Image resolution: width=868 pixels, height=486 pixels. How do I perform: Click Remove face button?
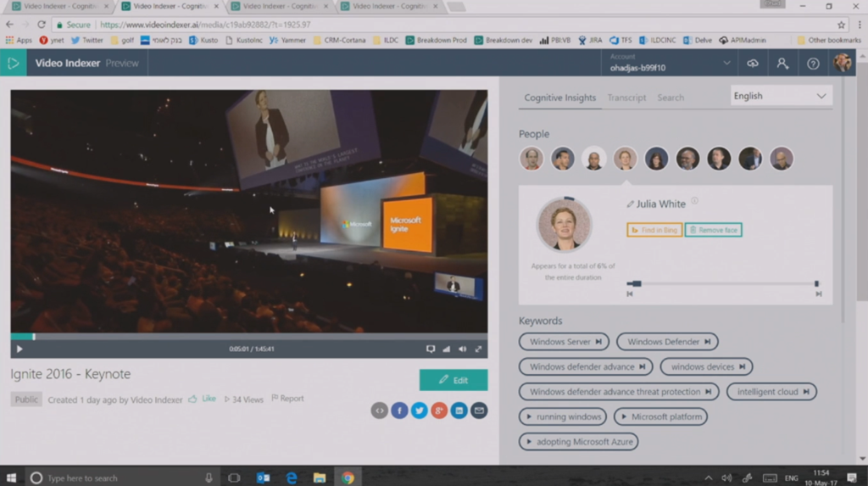pos(714,230)
